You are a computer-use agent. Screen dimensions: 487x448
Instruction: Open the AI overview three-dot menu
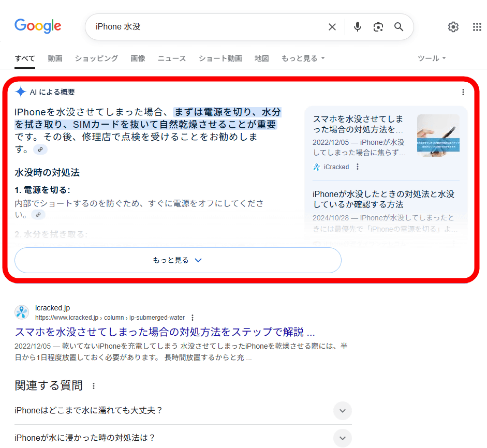463,92
